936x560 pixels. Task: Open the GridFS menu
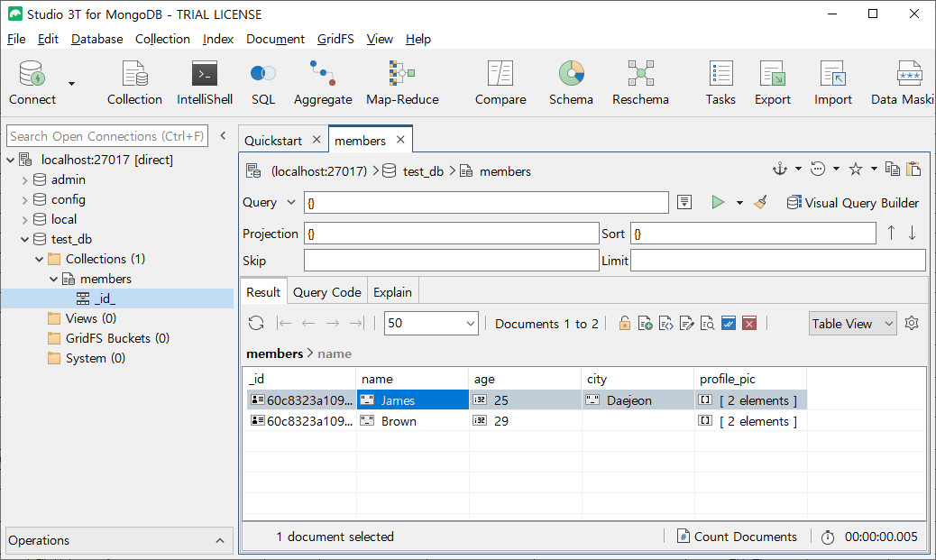coord(335,39)
